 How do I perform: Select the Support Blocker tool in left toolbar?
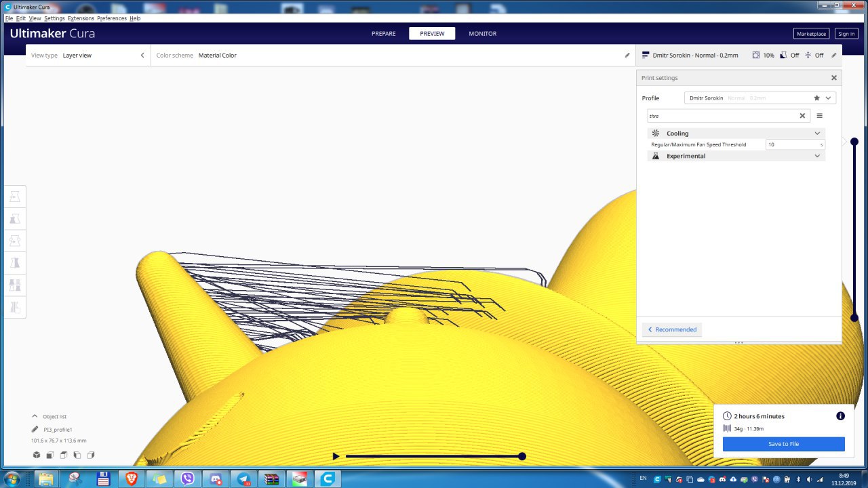15,307
